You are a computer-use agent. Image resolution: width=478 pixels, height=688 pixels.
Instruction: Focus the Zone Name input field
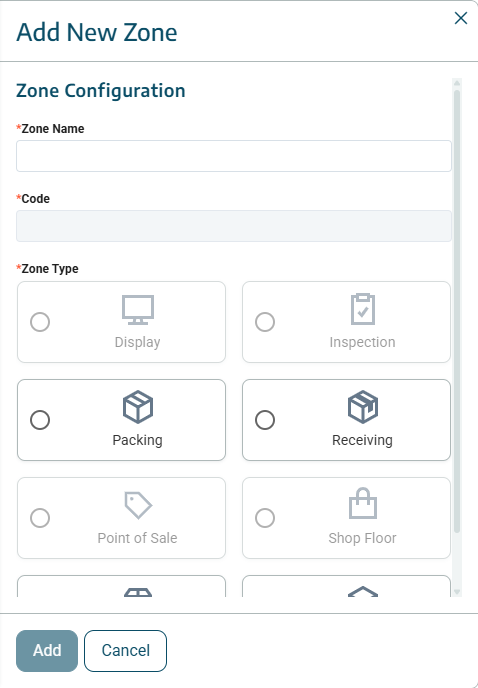(x=234, y=156)
